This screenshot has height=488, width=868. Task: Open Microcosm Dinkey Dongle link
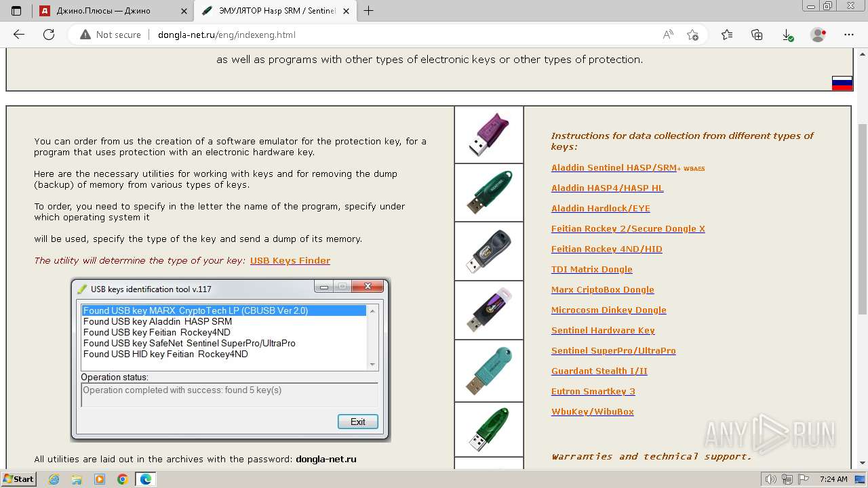(609, 310)
